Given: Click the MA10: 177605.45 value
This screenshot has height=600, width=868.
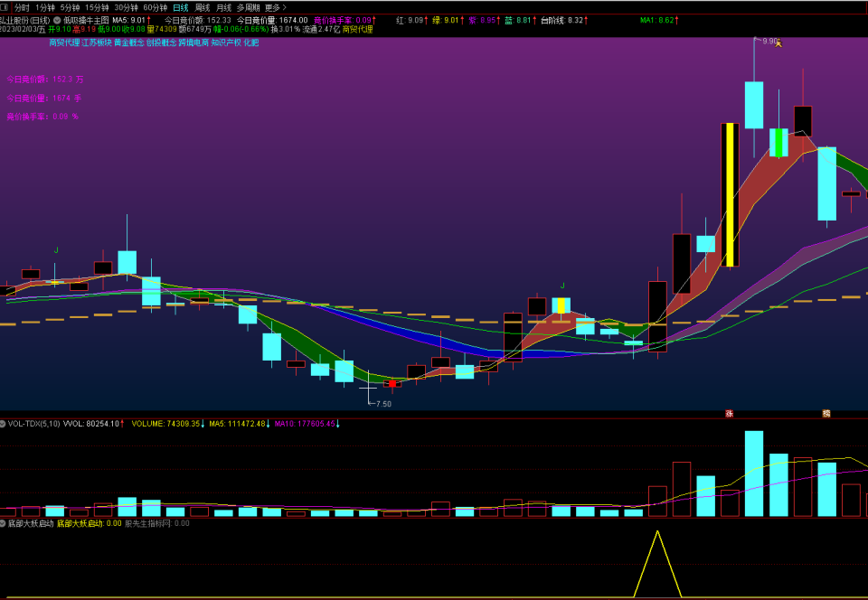Looking at the screenshot, I should click(x=305, y=424).
